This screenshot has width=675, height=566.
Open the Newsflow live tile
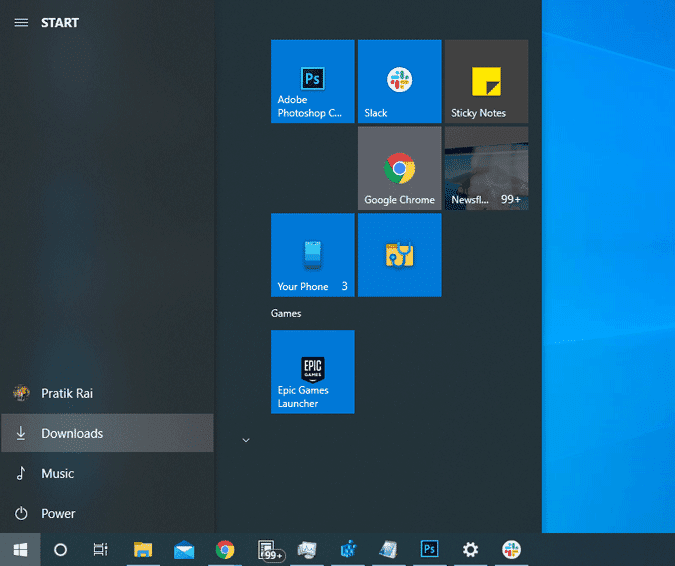(486, 168)
